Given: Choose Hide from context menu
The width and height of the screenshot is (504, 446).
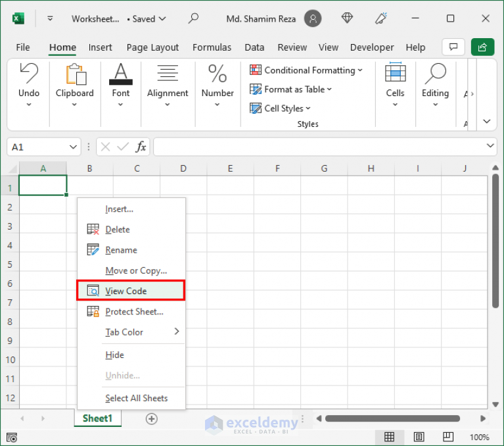Looking at the screenshot, I should 131,355.
